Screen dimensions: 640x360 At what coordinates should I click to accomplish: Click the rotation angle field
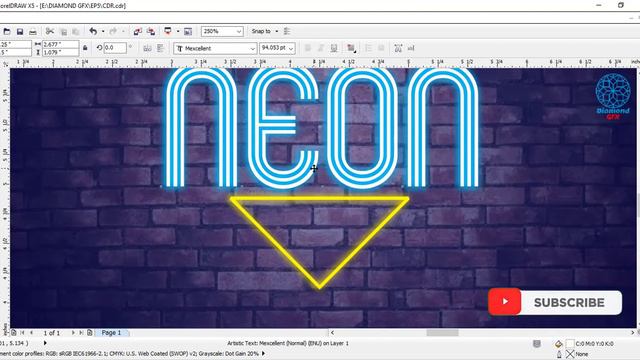[115, 48]
